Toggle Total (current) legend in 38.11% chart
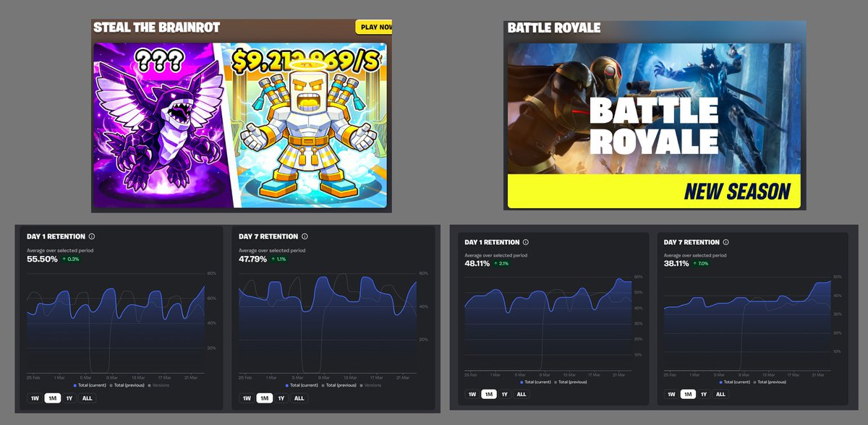868x425 pixels. coord(734,381)
